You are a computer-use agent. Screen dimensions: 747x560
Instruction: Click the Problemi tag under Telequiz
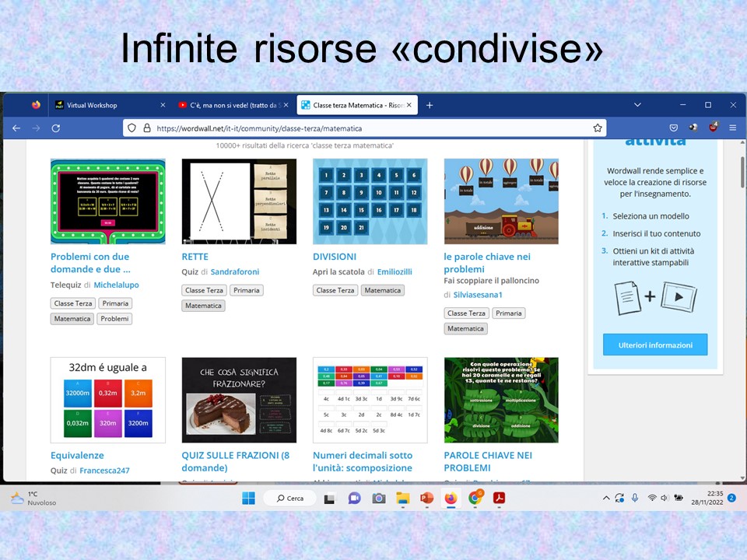pyautogui.click(x=114, y=319)
